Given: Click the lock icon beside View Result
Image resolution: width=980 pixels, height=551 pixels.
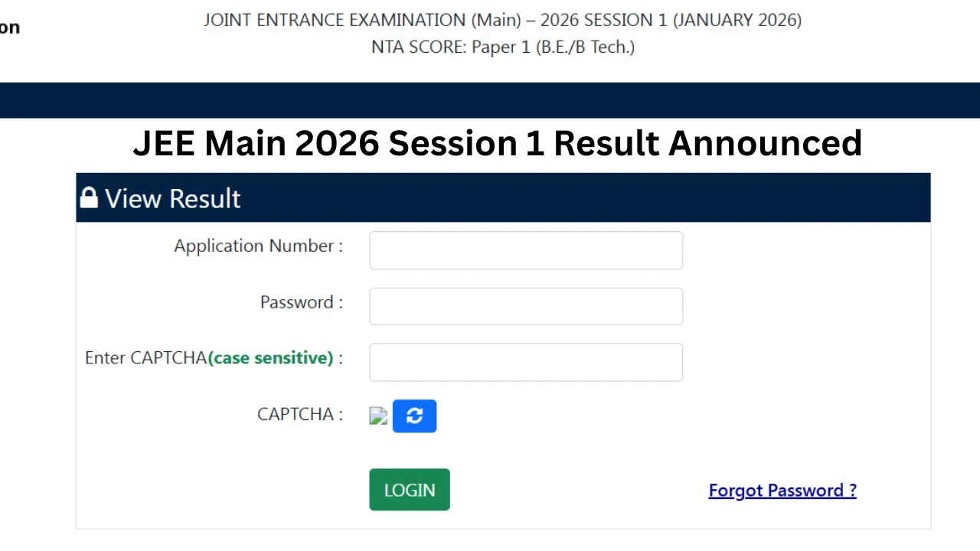Looking at the screenshot, I should click(89, 197).
